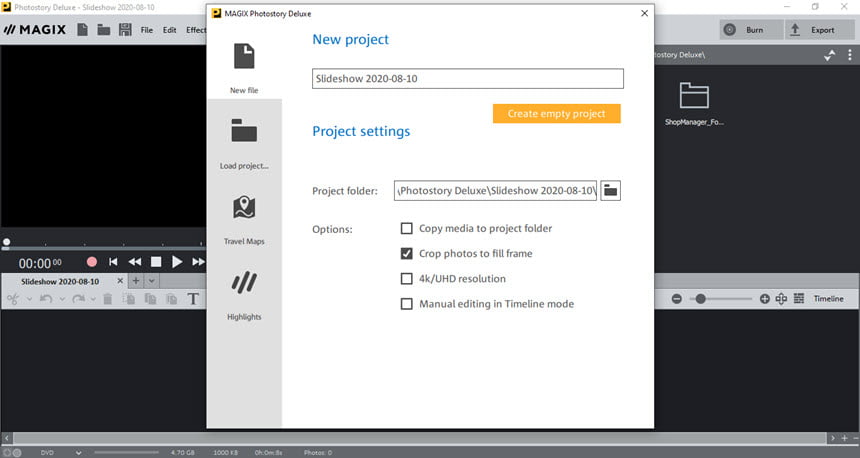
Task: Start playback with the play button
Action: 177,262
